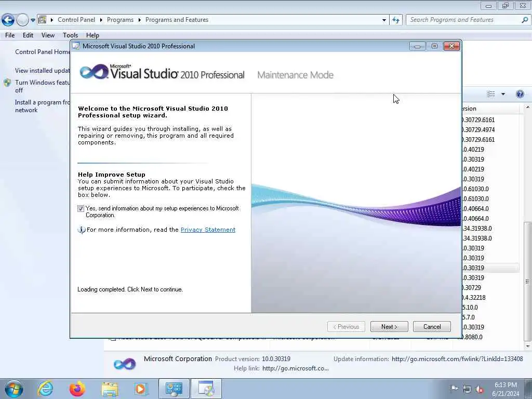This screenshot has height=399, width=532.
Task: Click the magnifier icon in the search box
Action: [525, 20]
